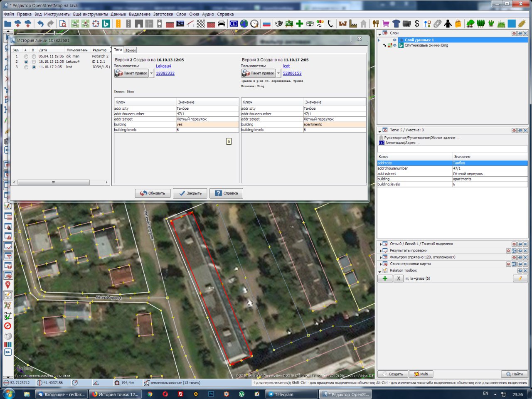Open changeset link 52806153
Image resolution: width=532 pixels, height=399 pixels.
292,74
